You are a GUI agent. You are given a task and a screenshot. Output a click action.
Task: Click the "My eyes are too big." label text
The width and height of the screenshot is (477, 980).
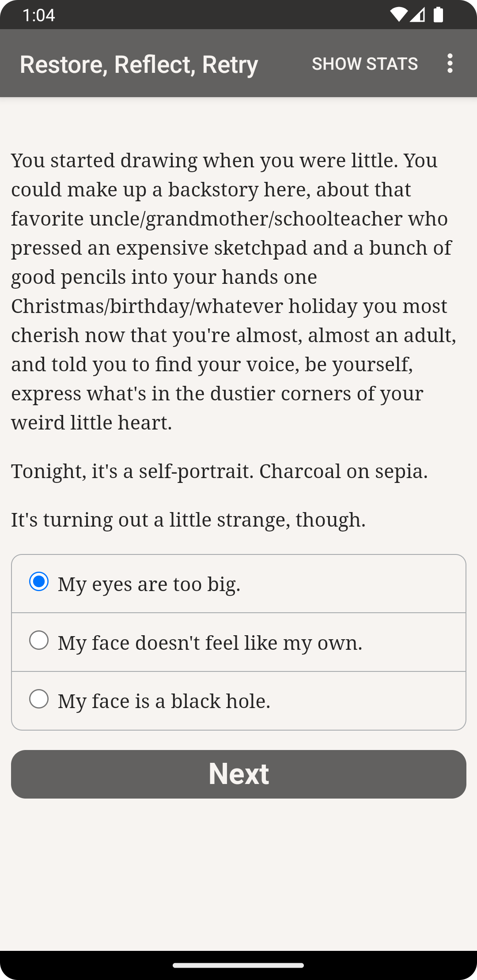point(149,584)
